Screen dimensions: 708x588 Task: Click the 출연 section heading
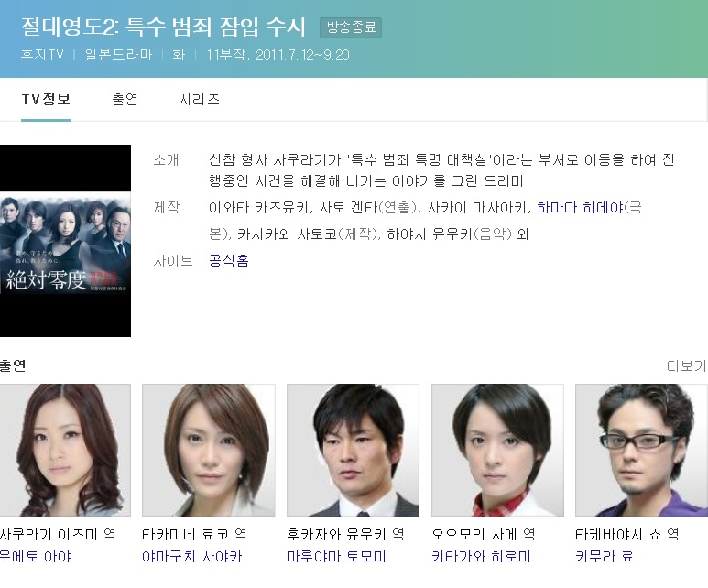pos(13,365)
